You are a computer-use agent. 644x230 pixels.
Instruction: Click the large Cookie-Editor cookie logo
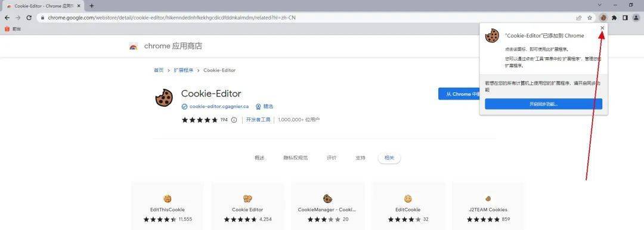point(164,98)
